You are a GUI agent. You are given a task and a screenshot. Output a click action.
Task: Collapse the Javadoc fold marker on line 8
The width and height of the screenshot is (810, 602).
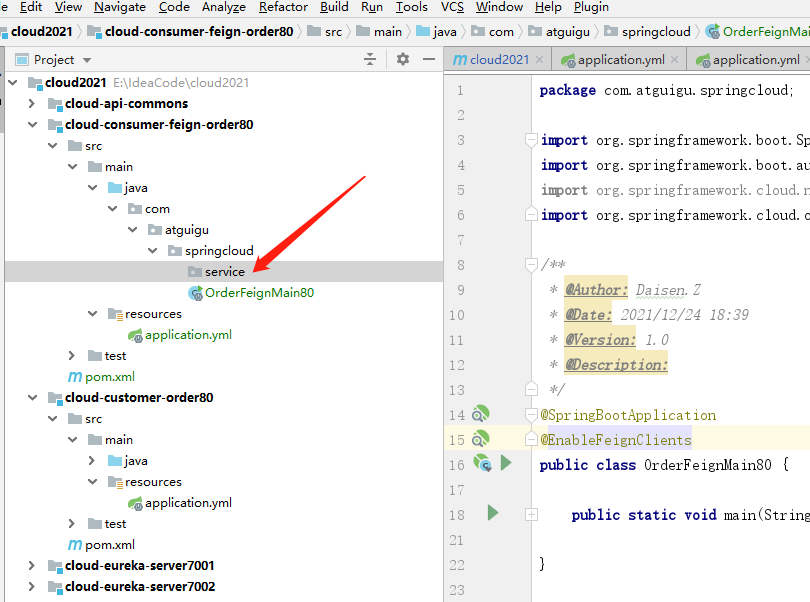[x=531, y=265]
